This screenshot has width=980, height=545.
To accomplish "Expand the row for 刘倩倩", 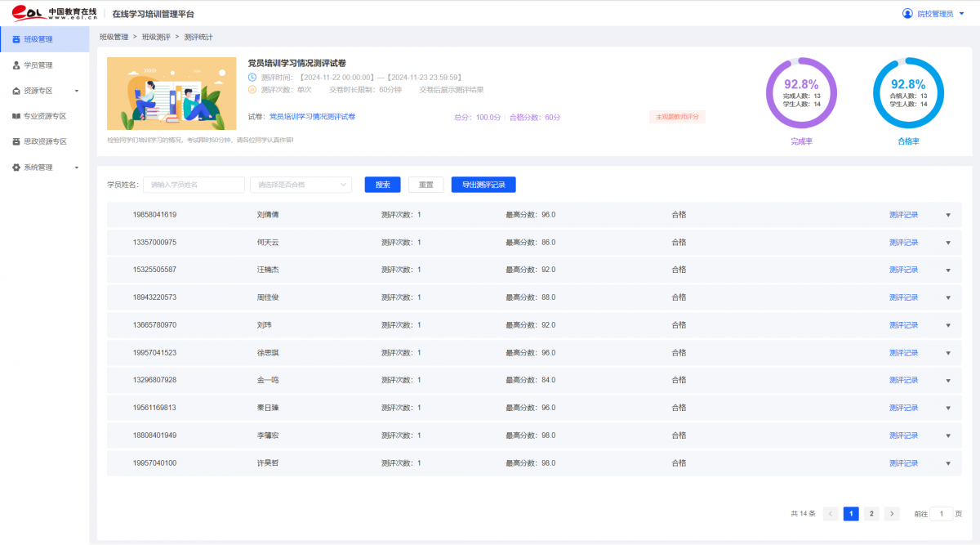I will (948, 215).
